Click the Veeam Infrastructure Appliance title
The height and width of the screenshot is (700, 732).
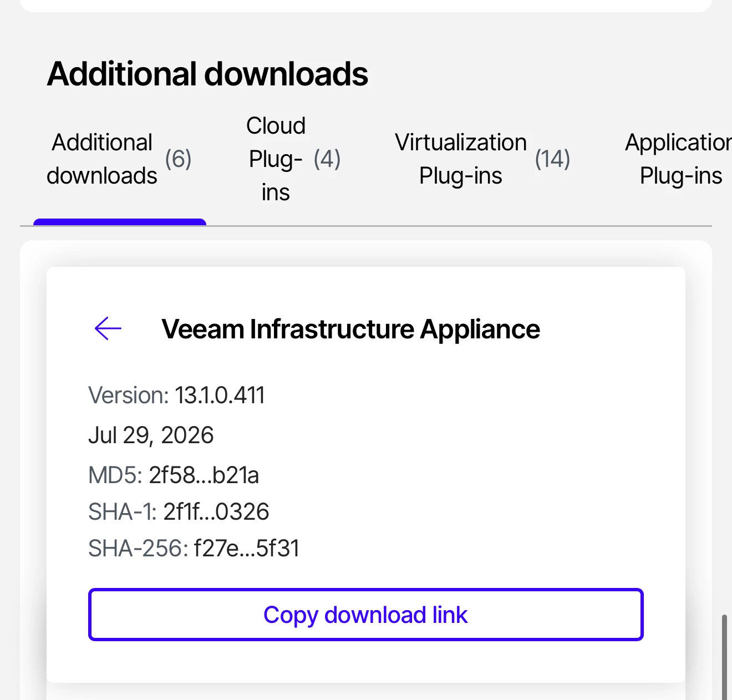point(350,329)
